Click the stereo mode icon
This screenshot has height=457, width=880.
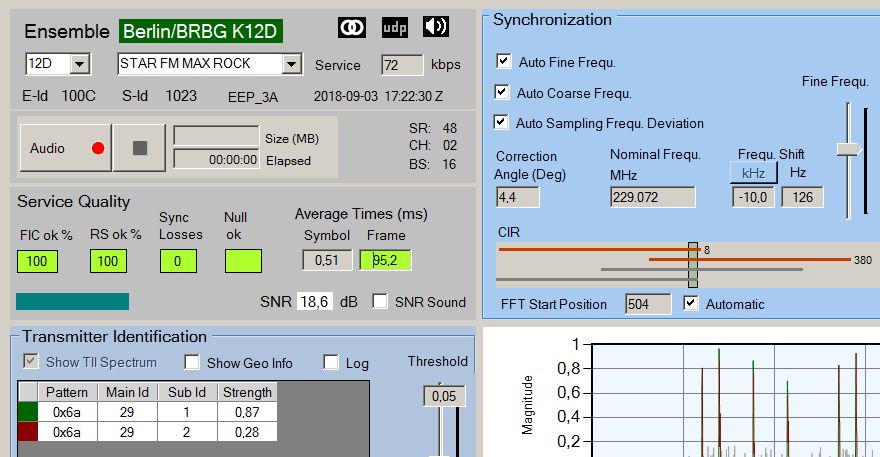pyautogui.click(x=351, y=28)
